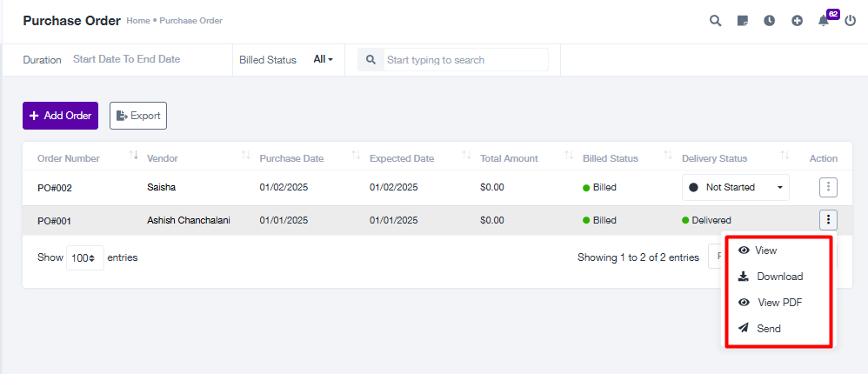Click the Billed status of PO#001
Viewport: 868px width, 374px height.
599,220
